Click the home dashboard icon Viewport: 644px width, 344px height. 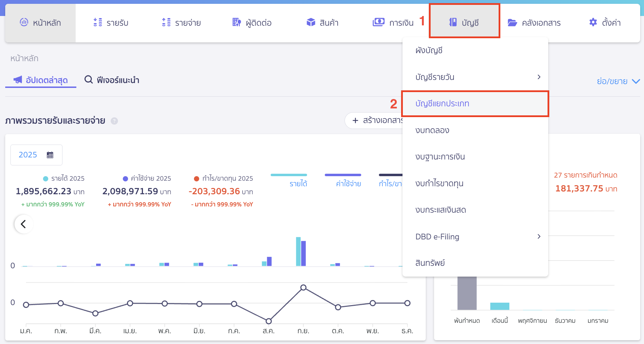[x=24, y=22]
